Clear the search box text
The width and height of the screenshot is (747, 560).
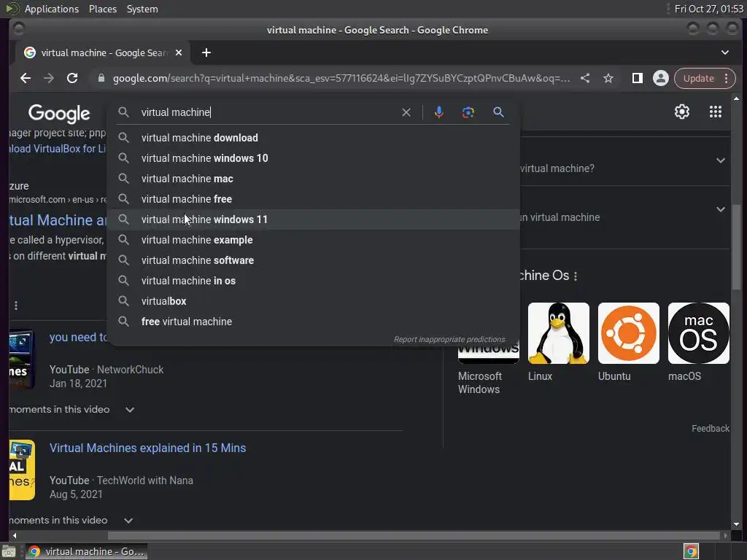tap(406, 112)
